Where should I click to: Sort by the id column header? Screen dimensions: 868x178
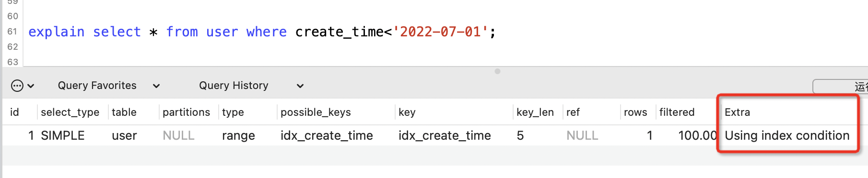coord(15,112)
